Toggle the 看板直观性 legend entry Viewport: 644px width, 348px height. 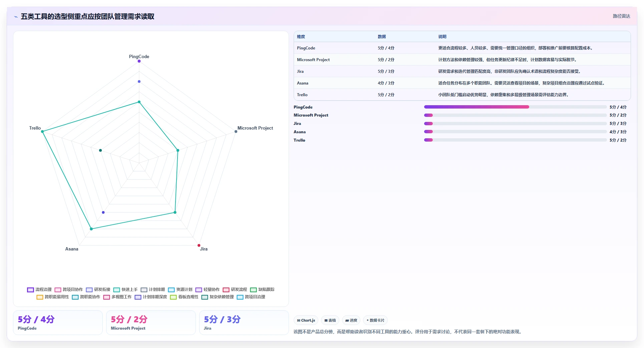coord(184,297)
